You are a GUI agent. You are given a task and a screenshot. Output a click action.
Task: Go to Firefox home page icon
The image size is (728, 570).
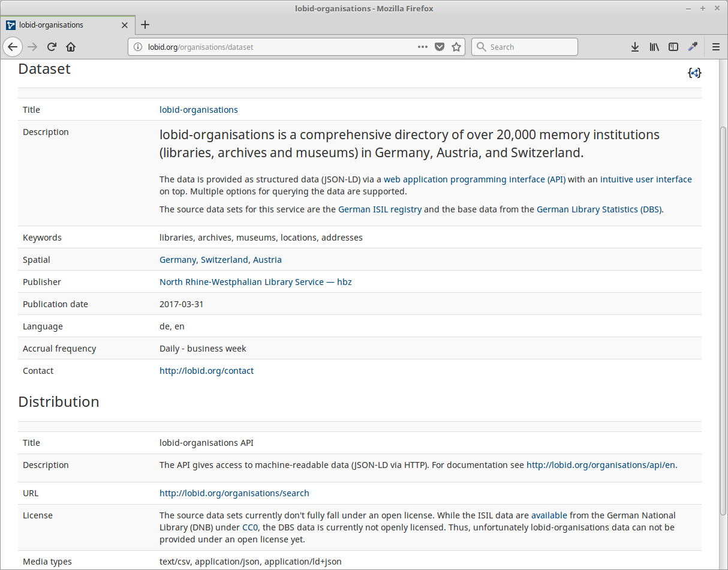[71, 47]
